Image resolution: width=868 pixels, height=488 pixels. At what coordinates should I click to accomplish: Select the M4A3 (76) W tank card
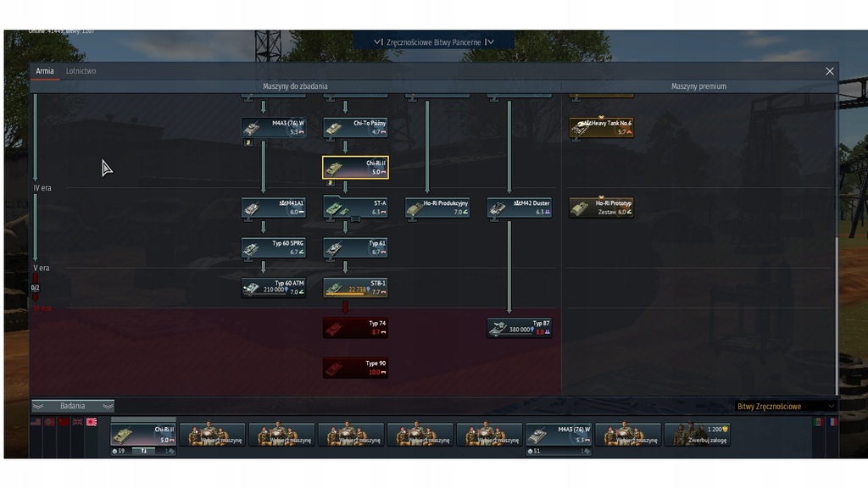pos(274,127)
